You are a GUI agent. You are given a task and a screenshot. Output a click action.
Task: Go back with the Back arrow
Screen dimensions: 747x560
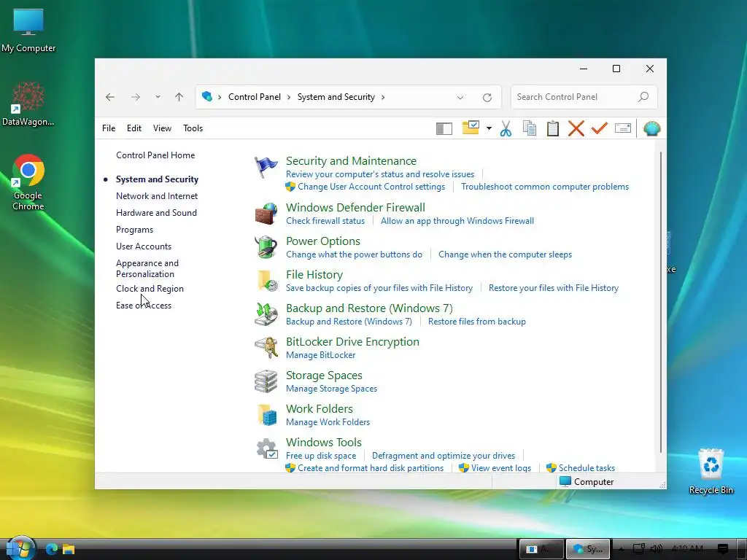pos(110,97)
